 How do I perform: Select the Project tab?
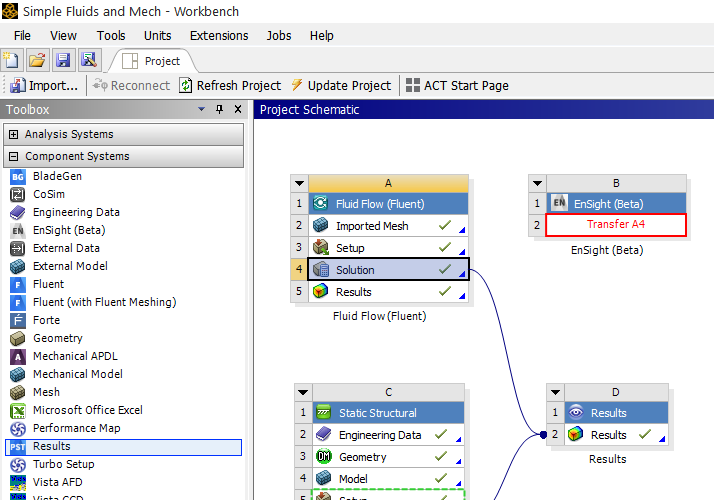click(x=153, y=61)
